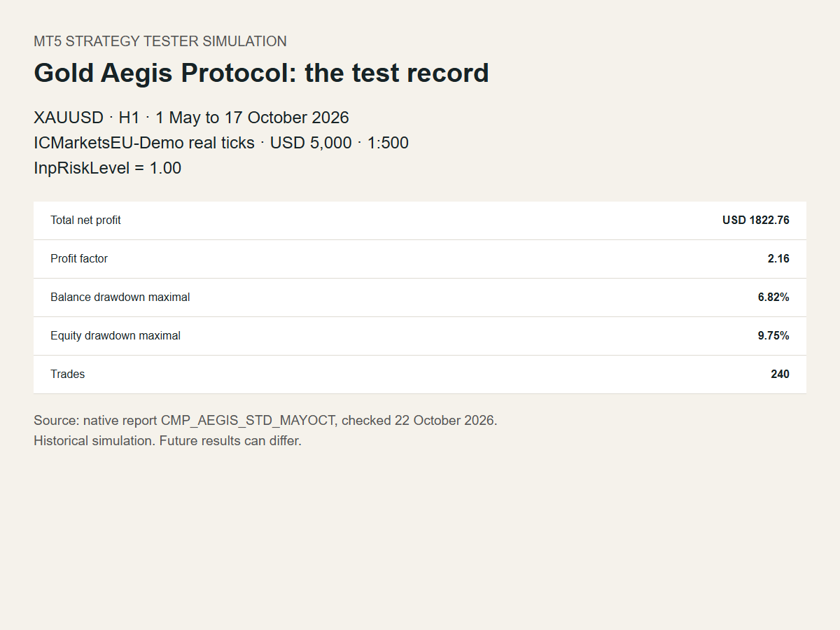Click the Source native report line
This screenshot has width=840, height=630.
click(x=265, y=421)
